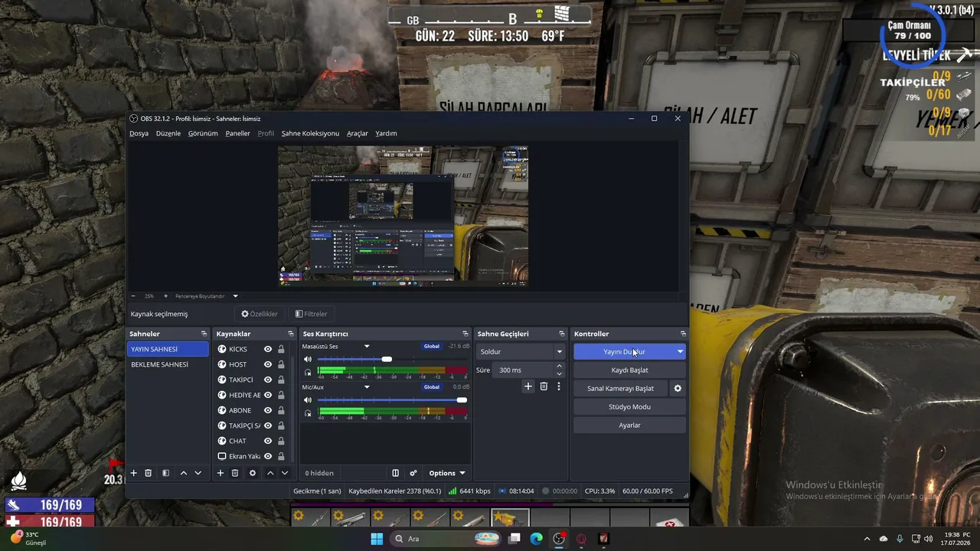Open the preview scaling dropdown arrow

235,296
